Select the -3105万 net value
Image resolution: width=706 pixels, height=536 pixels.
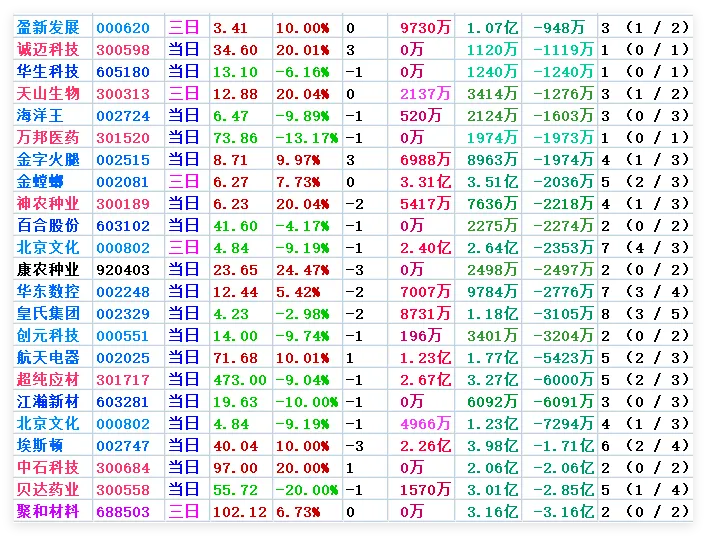563,313
